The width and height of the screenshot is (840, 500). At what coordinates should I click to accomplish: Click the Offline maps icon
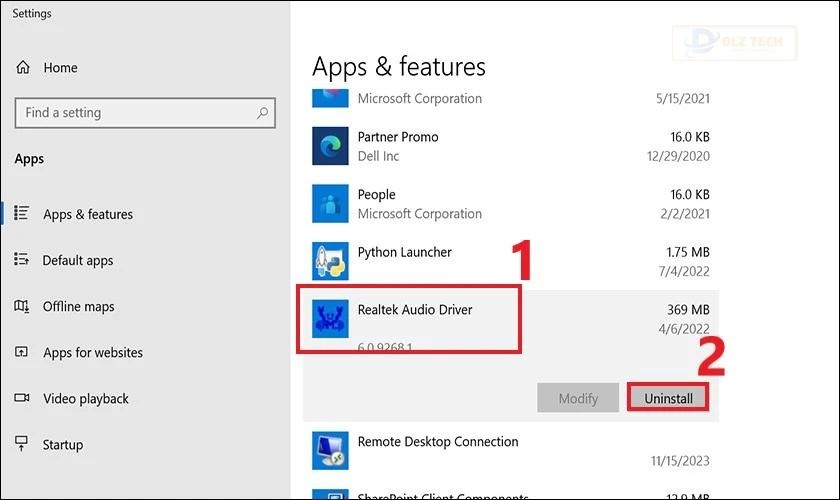coord(21,306)
